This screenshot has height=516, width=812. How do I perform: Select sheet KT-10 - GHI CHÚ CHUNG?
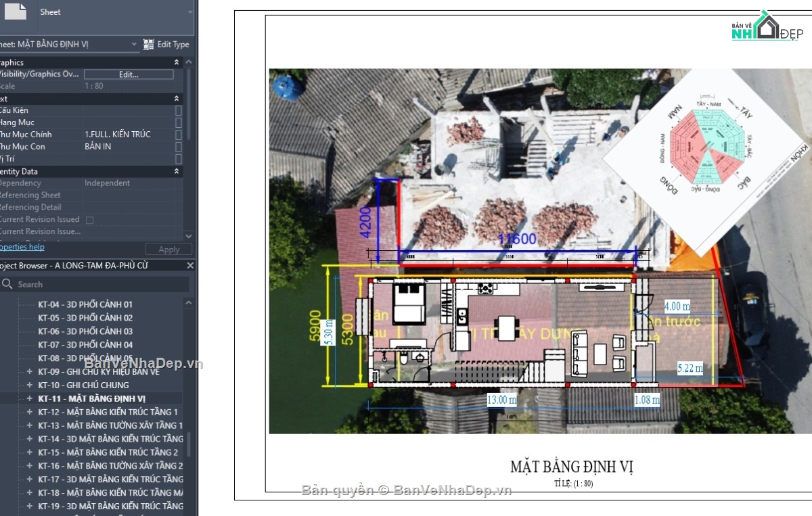coord(83,385)
